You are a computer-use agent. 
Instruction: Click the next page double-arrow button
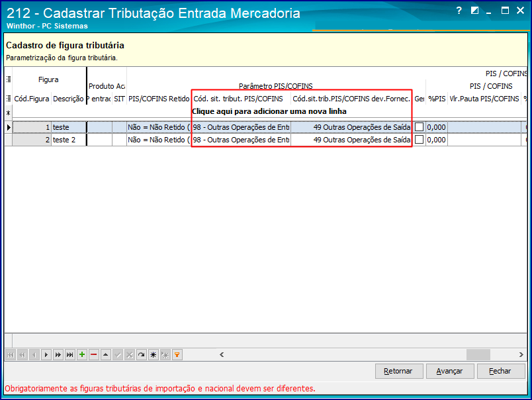point(58,355)
